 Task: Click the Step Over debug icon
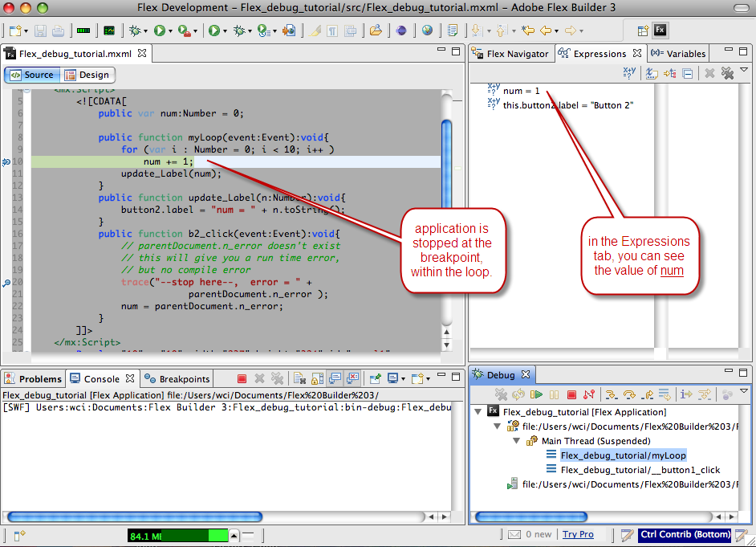(x=629, y=394)
